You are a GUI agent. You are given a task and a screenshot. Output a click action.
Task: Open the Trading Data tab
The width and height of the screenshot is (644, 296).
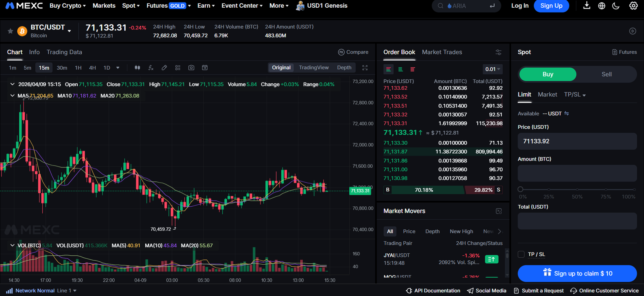[x=64, y=52]
